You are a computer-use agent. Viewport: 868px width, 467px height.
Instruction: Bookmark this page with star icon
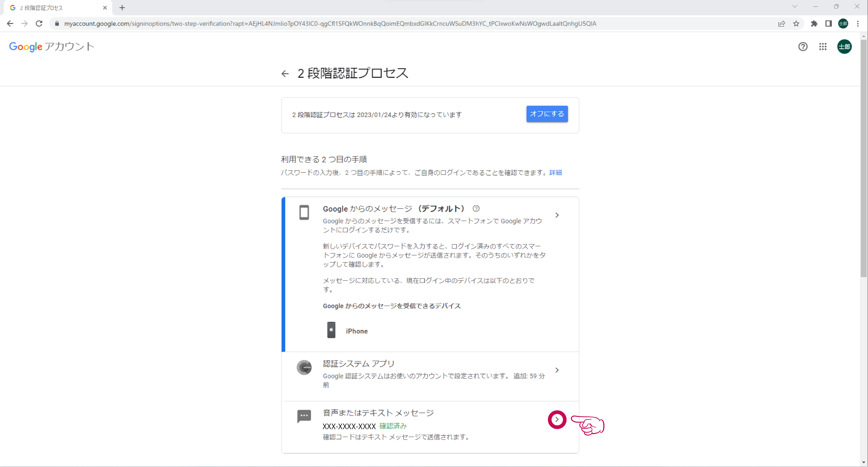[x=796, y=24]
